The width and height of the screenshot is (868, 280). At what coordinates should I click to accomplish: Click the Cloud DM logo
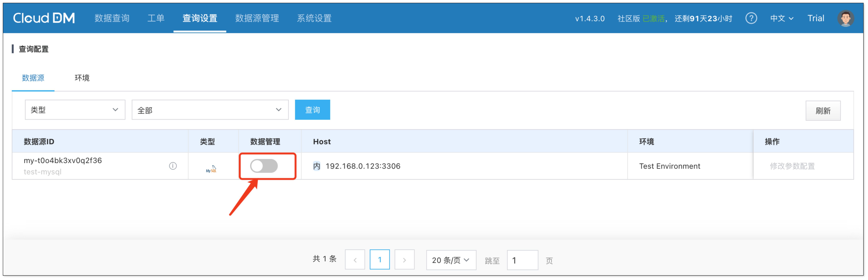[x=44, y=18]
